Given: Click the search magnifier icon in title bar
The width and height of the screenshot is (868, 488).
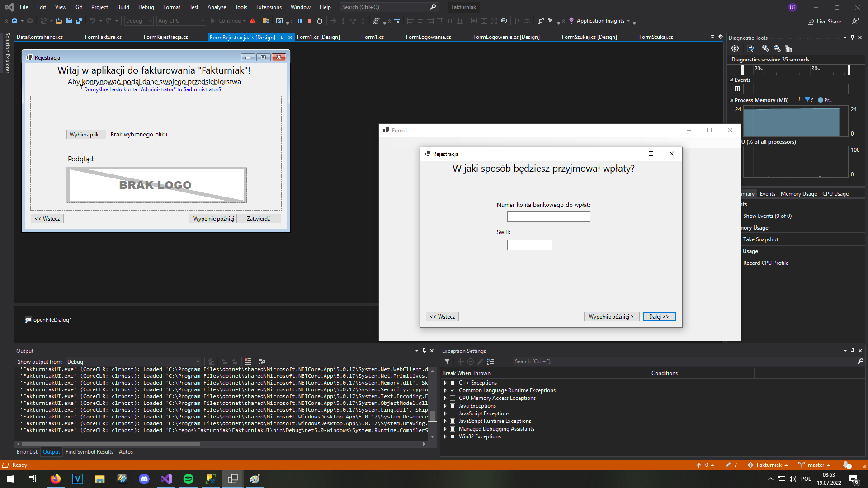Looking at the screenshot, I should tap(433, 7).
